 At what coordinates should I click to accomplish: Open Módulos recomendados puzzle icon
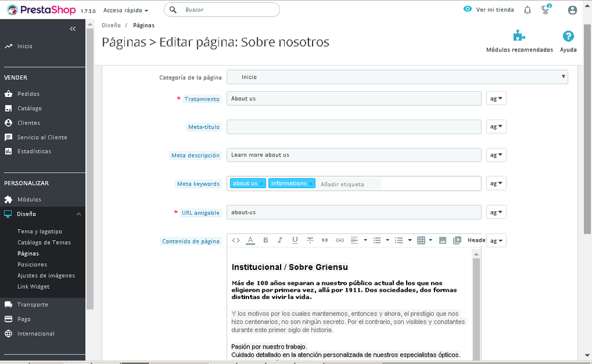coord(519,36)
